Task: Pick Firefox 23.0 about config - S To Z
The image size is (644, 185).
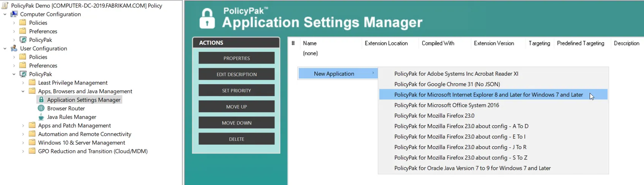Action: (x=493, y=157)
